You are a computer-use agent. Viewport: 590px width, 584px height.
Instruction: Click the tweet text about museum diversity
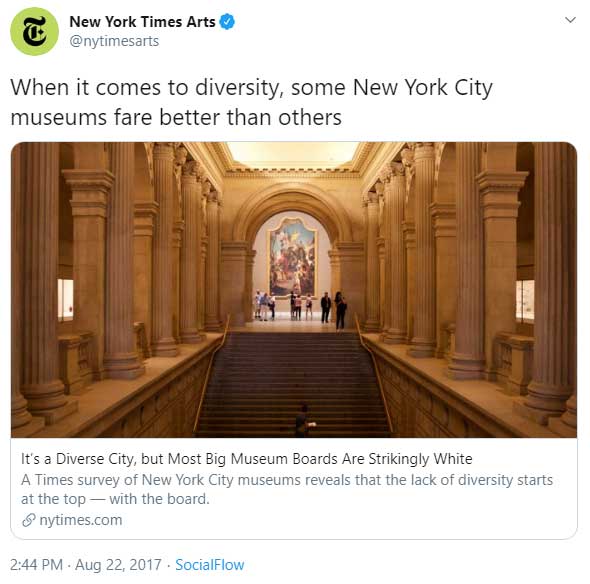pyautogui.click(x=251, y=102)
